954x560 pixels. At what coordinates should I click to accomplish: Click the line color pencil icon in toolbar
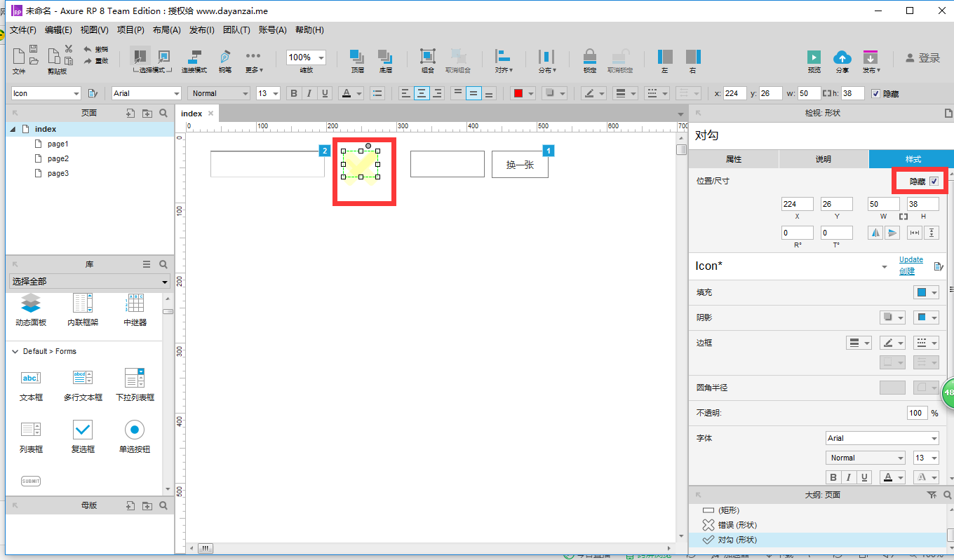click(589, 93)
